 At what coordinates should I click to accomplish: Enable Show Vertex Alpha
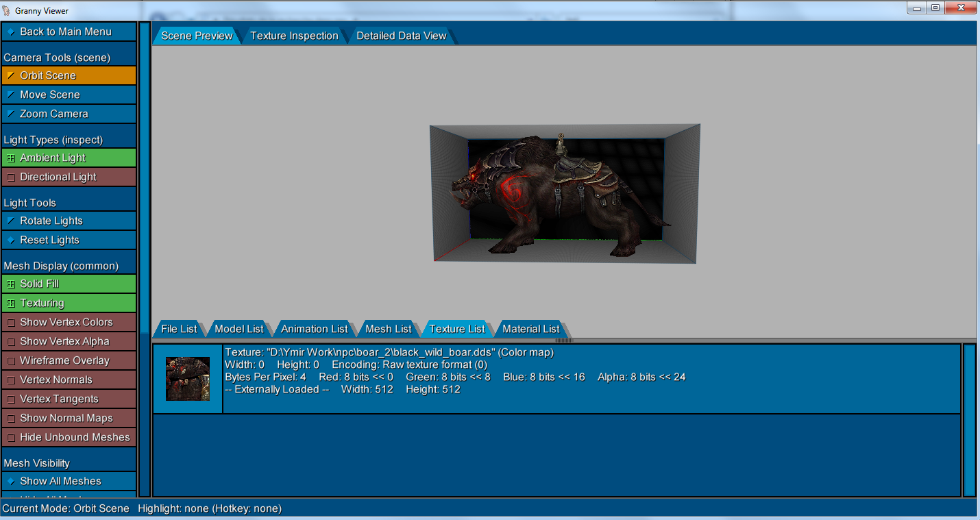click(x=69, y=341)
